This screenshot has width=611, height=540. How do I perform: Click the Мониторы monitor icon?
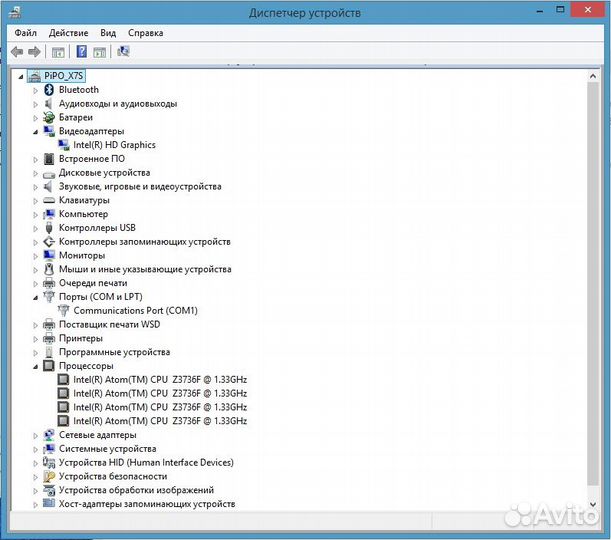49,255
